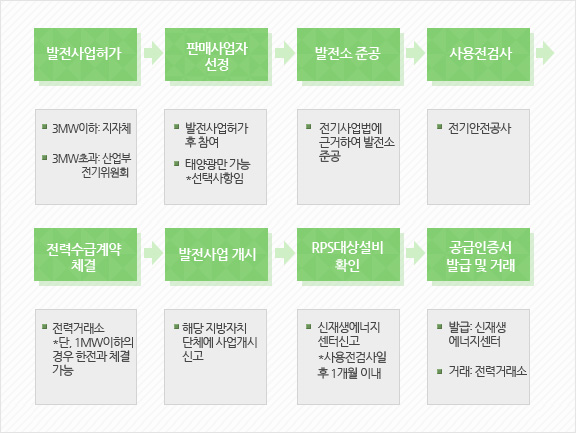Viewport: 576px width, 434px height.
Task: Select the RPS대상설비 확인 step box
Action: [x=348, y=254]
